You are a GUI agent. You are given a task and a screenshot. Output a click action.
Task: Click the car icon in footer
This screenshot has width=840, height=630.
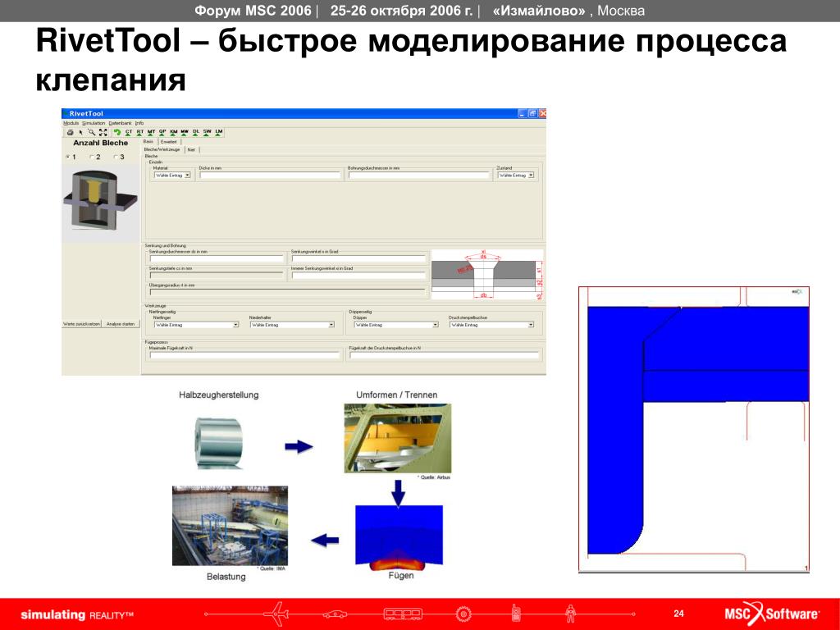coord(335,614)
